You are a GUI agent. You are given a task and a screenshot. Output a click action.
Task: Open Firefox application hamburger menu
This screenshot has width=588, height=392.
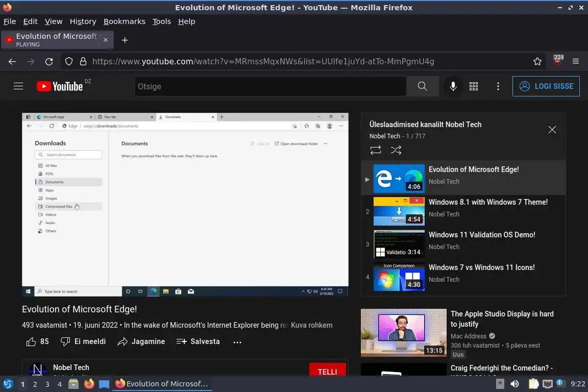point(576,62)
